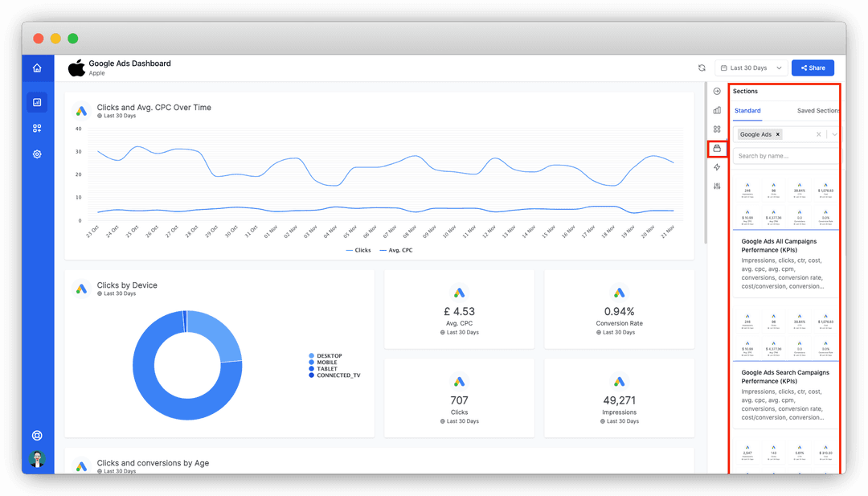Open the home icon in sidebar

click(37, 68)
